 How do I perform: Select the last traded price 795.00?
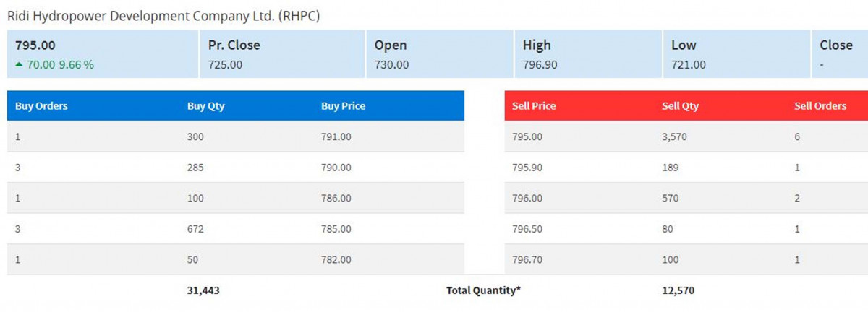click(x=36, y=45)
